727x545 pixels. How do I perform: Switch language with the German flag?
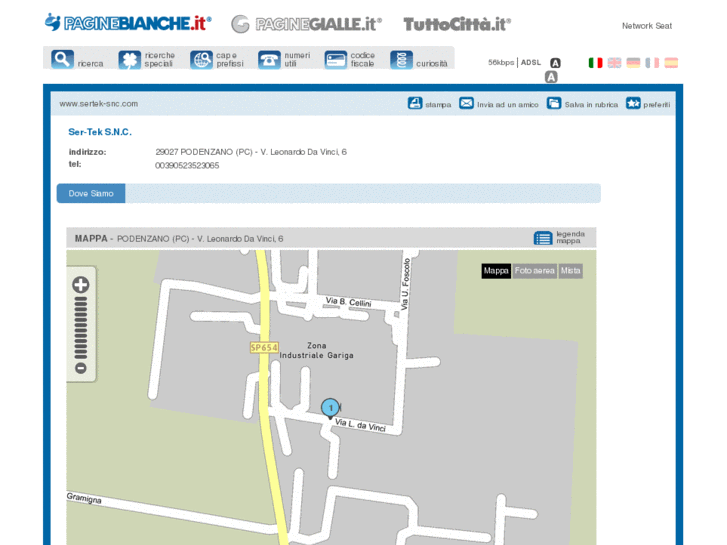point(633,63)
